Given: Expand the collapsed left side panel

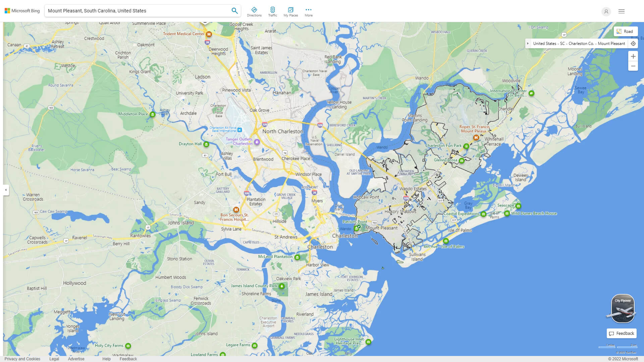Looking at the screenshot, I should (5, 190).
